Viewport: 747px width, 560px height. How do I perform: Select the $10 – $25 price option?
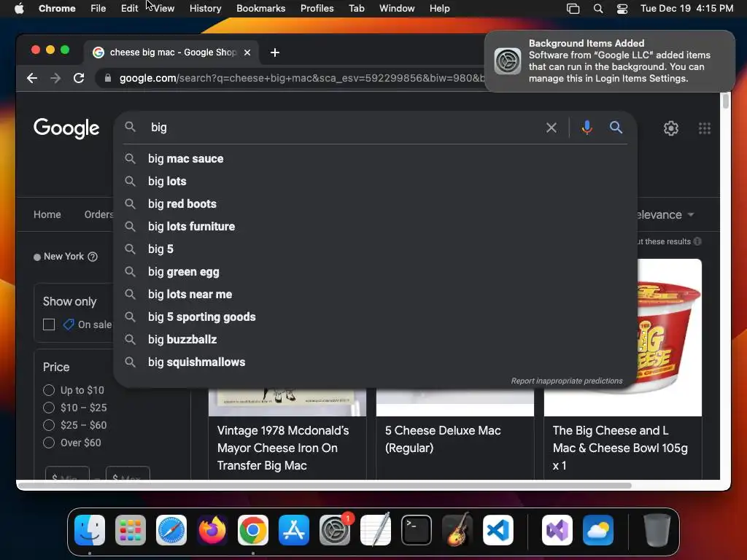point(49,408)
